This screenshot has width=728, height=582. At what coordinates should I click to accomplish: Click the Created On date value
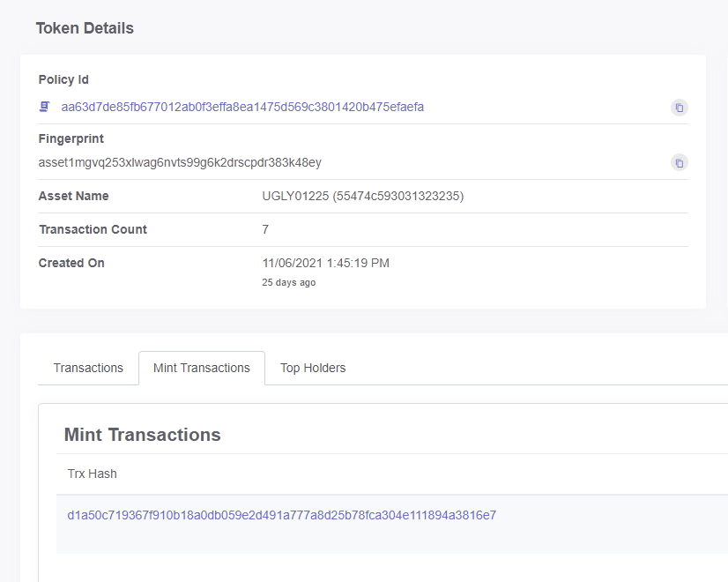coord(327,263)
